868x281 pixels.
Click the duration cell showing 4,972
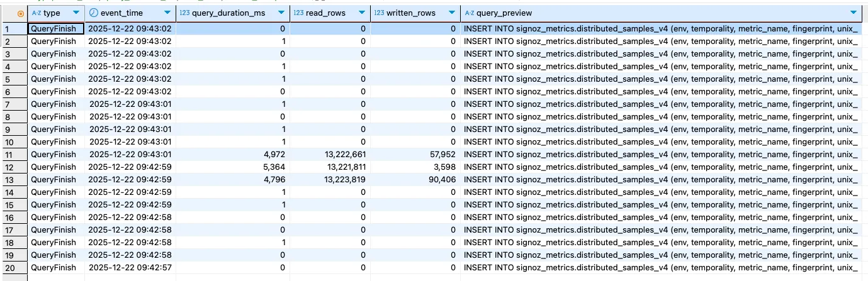pyautogui.click(x=232, y=154)
